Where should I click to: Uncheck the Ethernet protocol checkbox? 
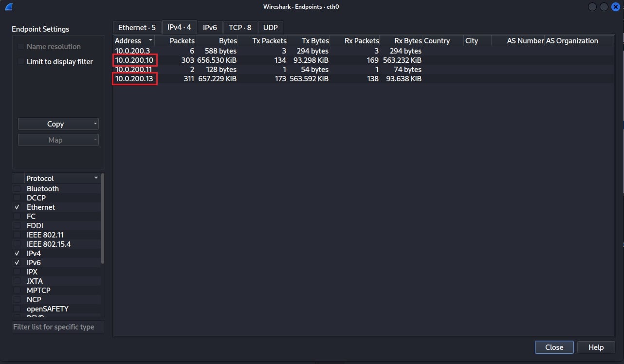17,207
